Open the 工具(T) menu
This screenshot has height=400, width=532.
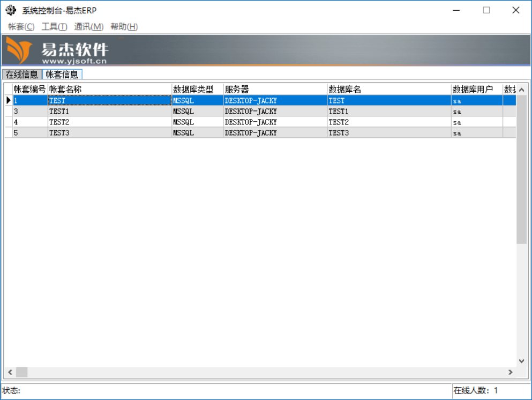click(x=54, y=27)
